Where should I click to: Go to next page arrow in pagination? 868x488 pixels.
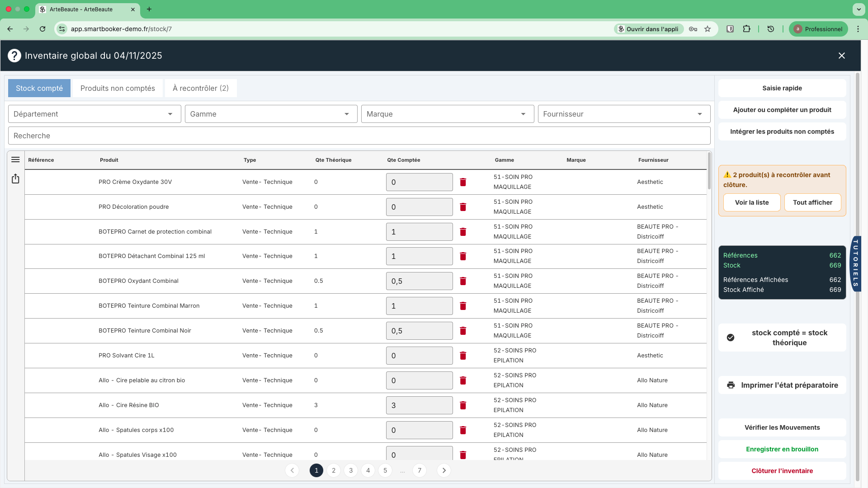click(444, 470)
